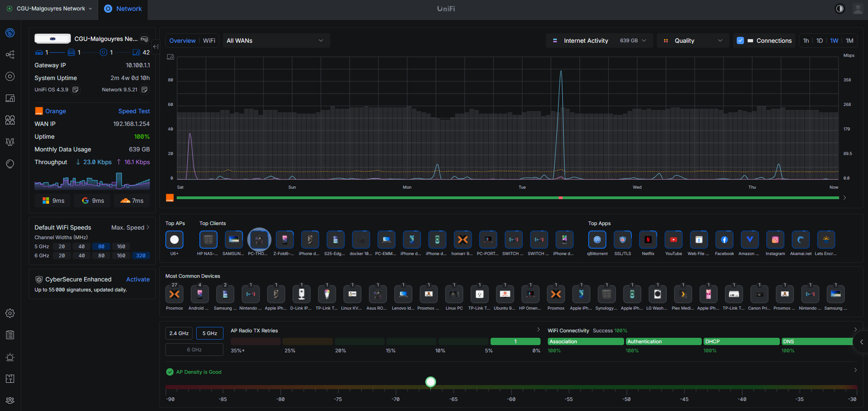This screenshot has width=868, height=411.
Task: Click the YouTube icon in Top Apps
Action: click(x=673, y=240)
